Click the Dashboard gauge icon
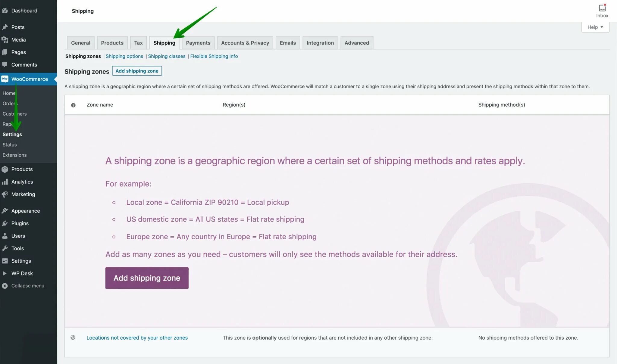This screenshot has height=364, width=617. (x=5, y=11)
